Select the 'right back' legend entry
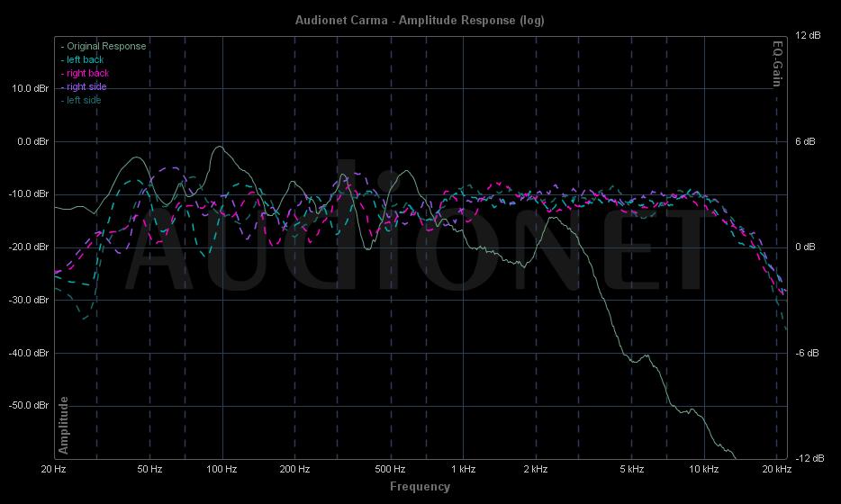 tap(85, 73)
